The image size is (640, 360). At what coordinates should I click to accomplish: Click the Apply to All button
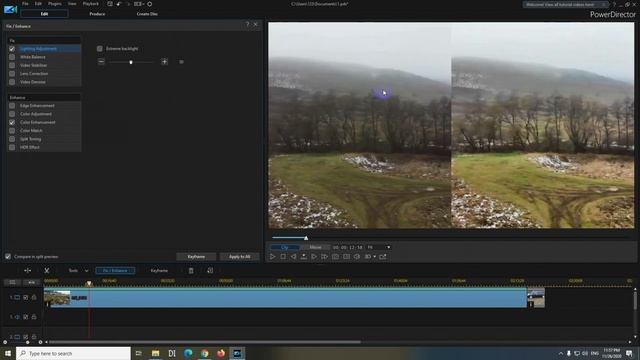(240, 257)
